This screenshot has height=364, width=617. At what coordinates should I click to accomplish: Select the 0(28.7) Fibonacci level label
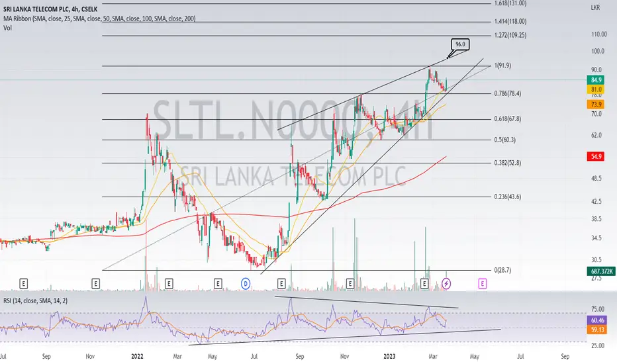pyautogui.click(x=502, y=270)
